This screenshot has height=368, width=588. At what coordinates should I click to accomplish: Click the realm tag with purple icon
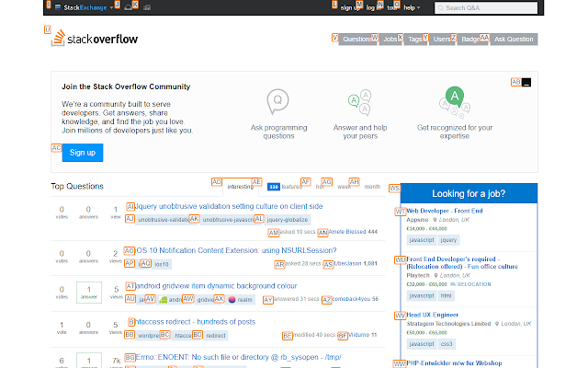[x=241, y=300]
